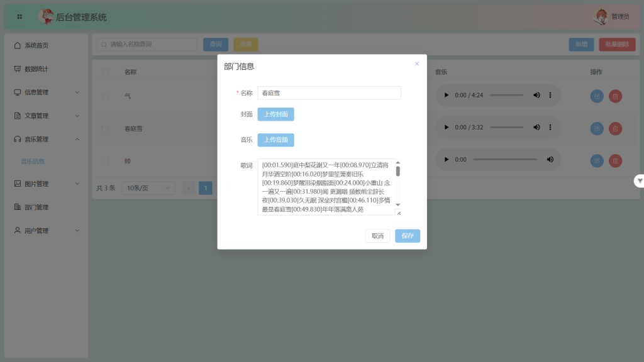Click the red delete icon for 春庭雪

click(x=615, y=128)
